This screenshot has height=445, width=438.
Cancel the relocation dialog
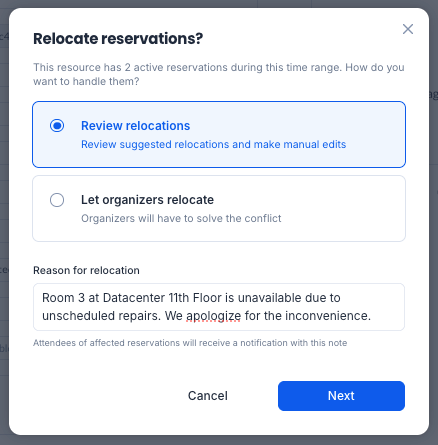tap(208, 396)
